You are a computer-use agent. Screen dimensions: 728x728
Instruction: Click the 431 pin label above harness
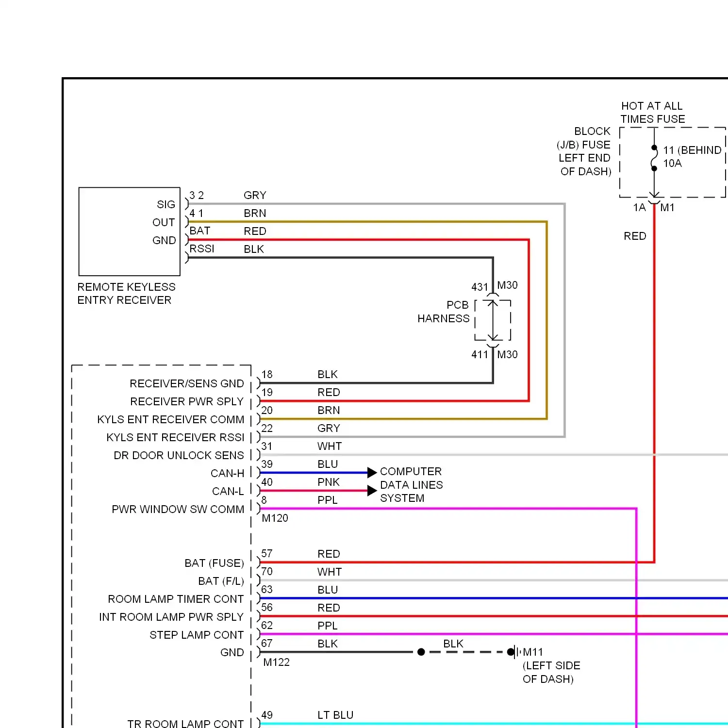click(x=480, y=287)
